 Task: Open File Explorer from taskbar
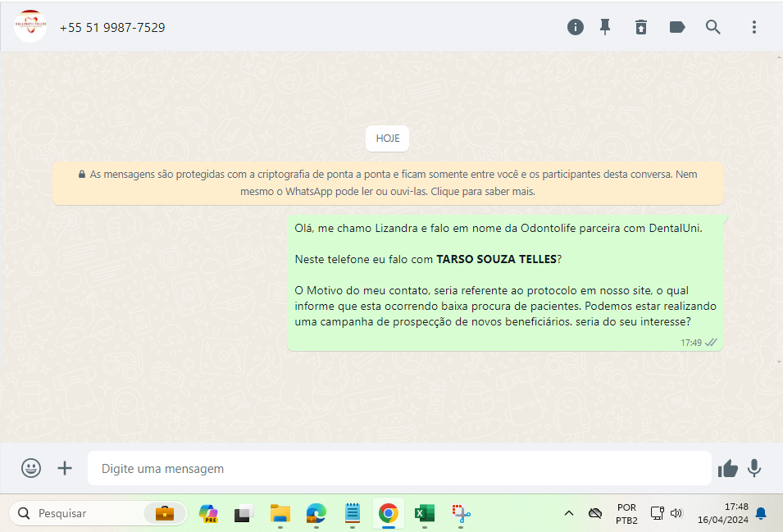[280, 513]
